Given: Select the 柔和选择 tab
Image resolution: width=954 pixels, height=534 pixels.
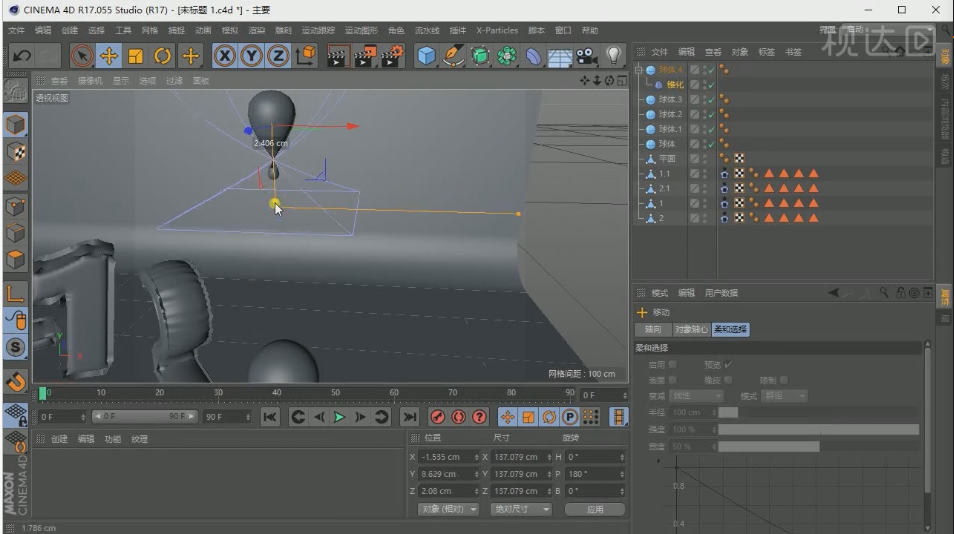Looking at the screenshot, I should tap(731, 329).
